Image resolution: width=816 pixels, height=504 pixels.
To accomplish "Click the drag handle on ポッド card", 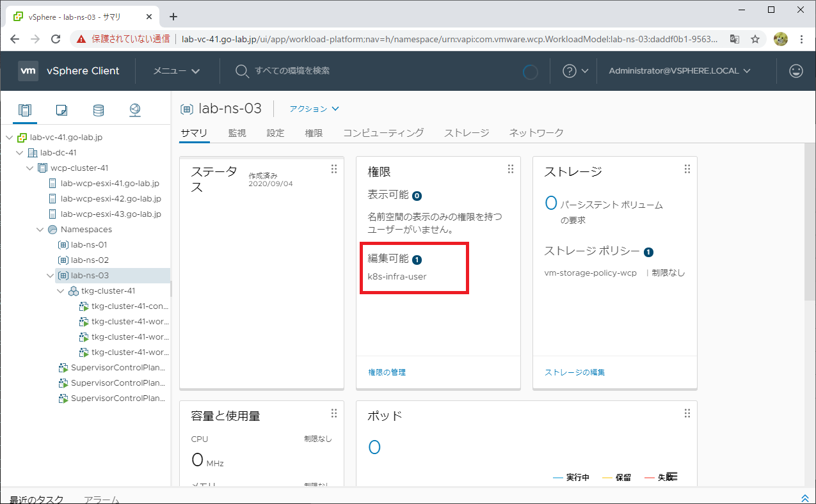I will point(687,413).
